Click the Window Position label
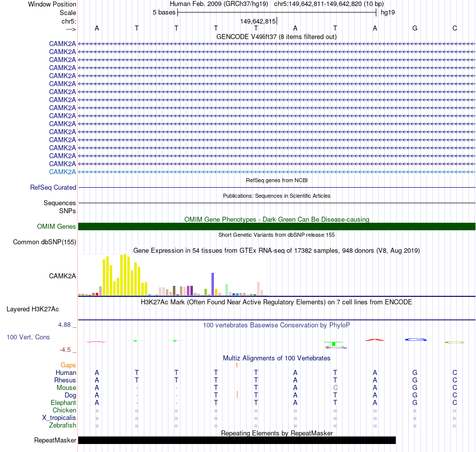The image size is (476, 452). click(x=52, y=4)
